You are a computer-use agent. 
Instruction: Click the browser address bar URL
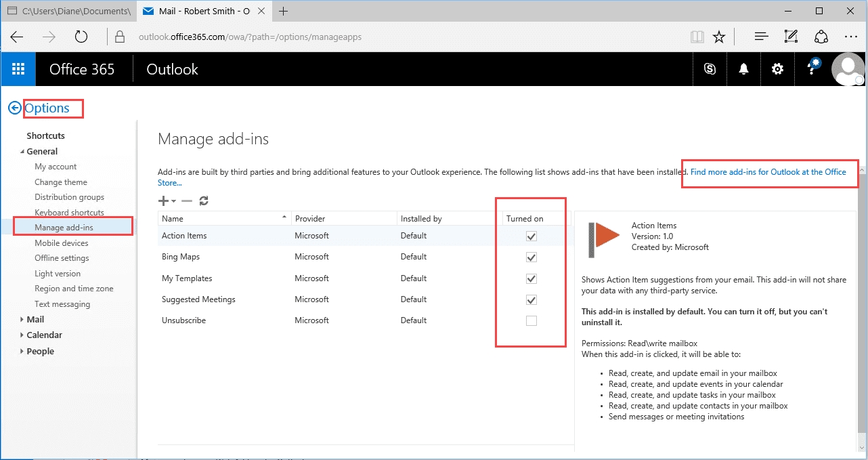click(251, 37)
